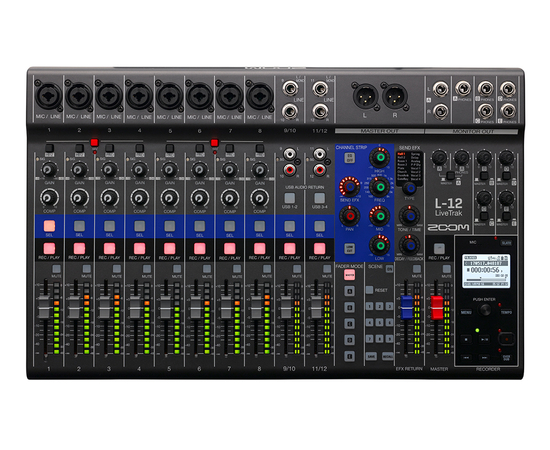Toggle the SCENE ON button
Image resolution: width=550 pixels, height=450 pixels.
[x=389, y=269]
